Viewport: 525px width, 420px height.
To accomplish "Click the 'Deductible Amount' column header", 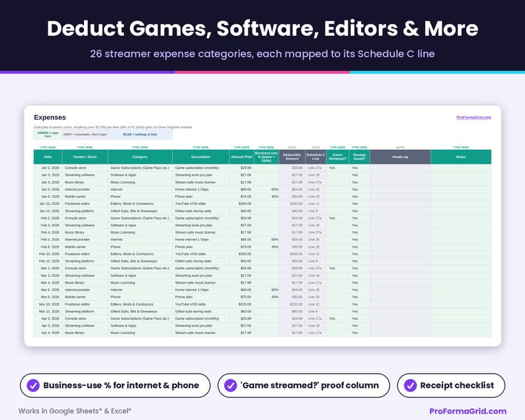I will (x=292, y=157).
